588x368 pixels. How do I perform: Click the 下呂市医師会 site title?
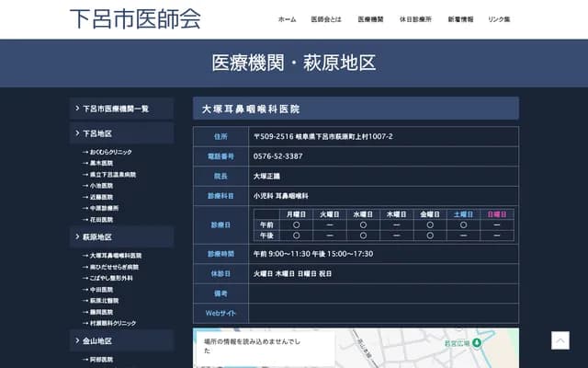[135, 18]
